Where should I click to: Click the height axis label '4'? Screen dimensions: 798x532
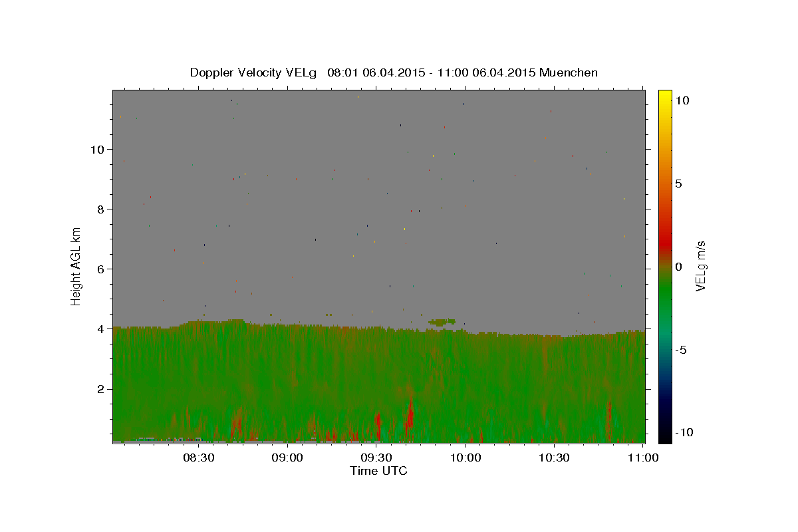coord(102,329)
